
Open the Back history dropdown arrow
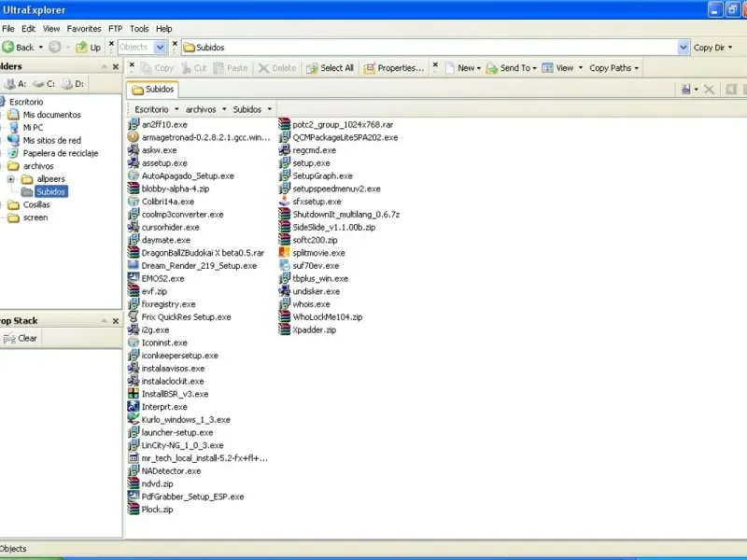(x=40, y=48)
